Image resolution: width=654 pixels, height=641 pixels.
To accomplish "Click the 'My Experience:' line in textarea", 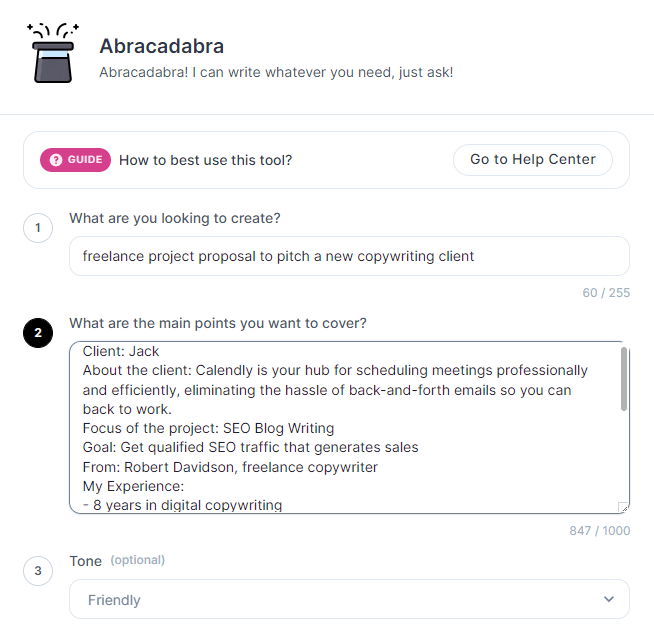I will click(133, 486).
